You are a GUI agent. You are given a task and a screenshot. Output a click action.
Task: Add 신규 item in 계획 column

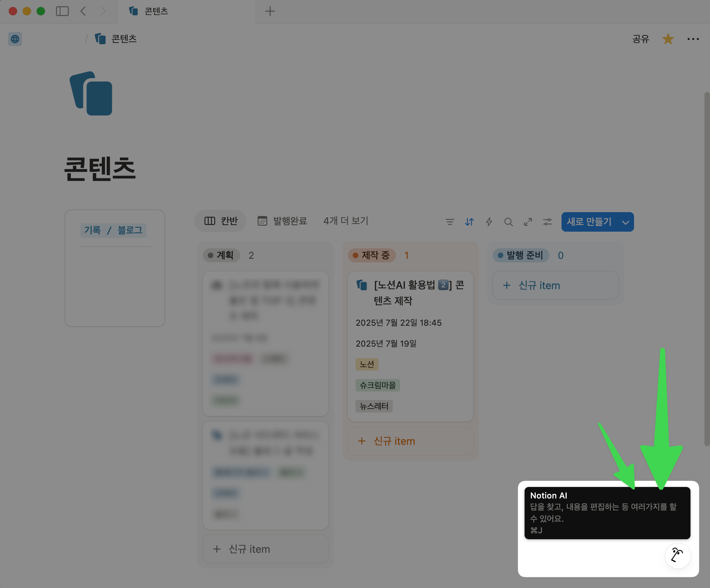click(x=265, y=549)
